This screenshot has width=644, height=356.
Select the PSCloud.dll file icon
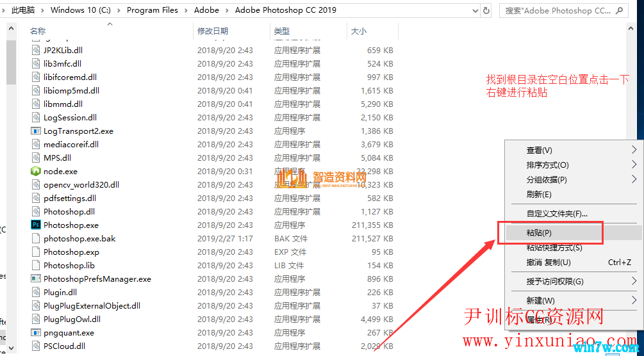(x=36, y=346)
